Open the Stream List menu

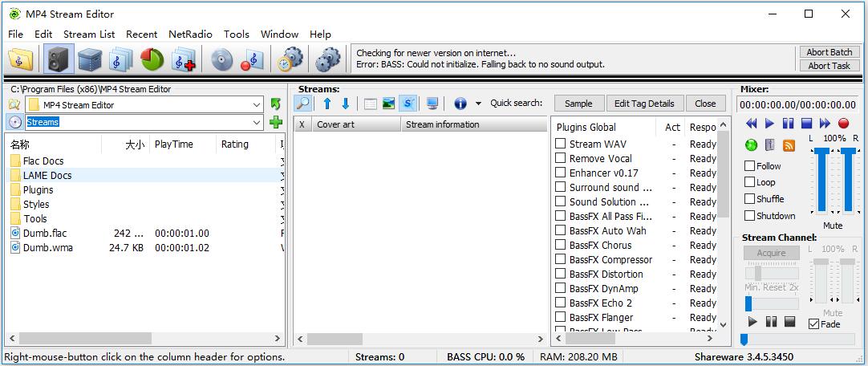tap(89, 34)
